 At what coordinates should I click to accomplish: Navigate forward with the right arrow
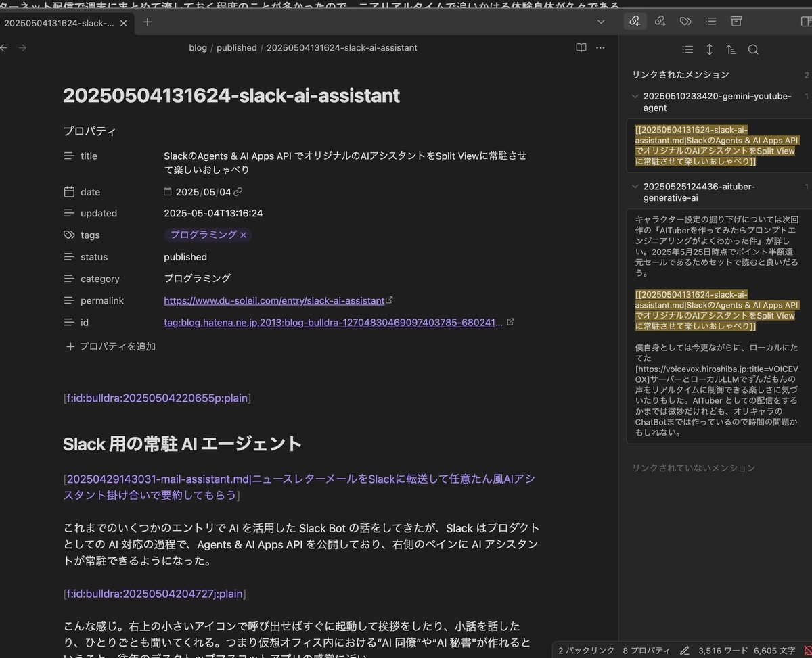pyautogui.click(x=22, y=47)
